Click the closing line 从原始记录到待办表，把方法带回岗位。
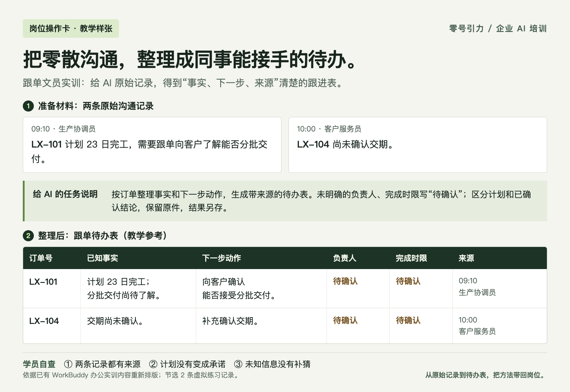The width and height of the screenshot is (570, 392). pyautogui.click(x=486, y=375)
